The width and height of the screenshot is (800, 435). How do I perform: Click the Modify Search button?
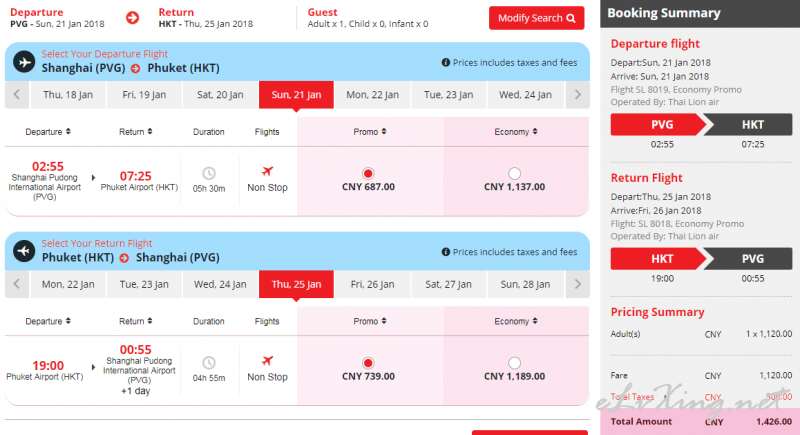[x=536, y=18]
